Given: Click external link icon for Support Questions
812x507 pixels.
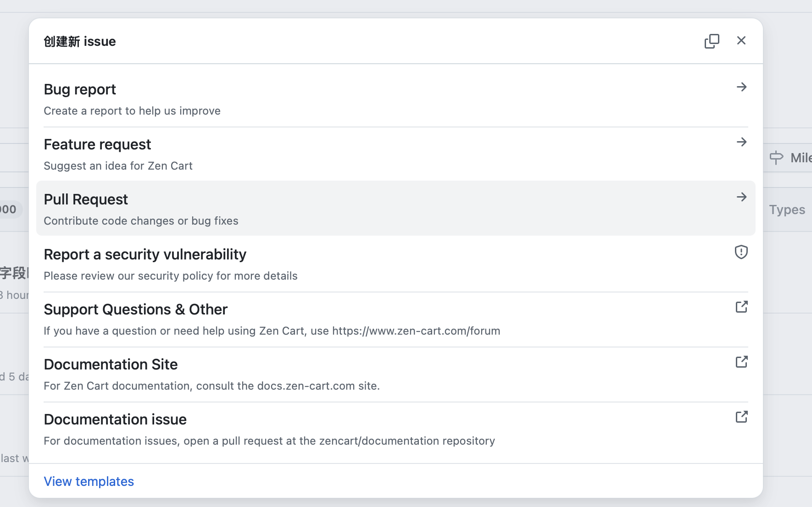Looking at the screenshot, I should [x=742, y=307].
